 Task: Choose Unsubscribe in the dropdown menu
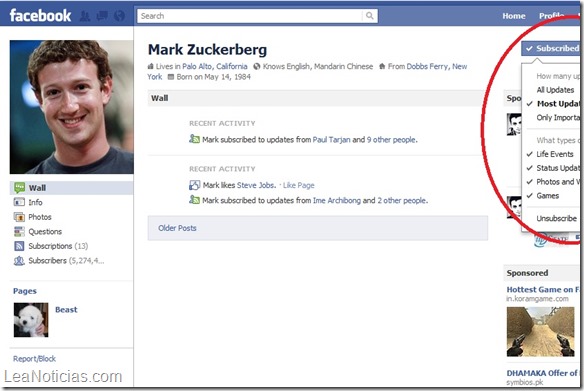pyautogui.click(x=556, y=219)
